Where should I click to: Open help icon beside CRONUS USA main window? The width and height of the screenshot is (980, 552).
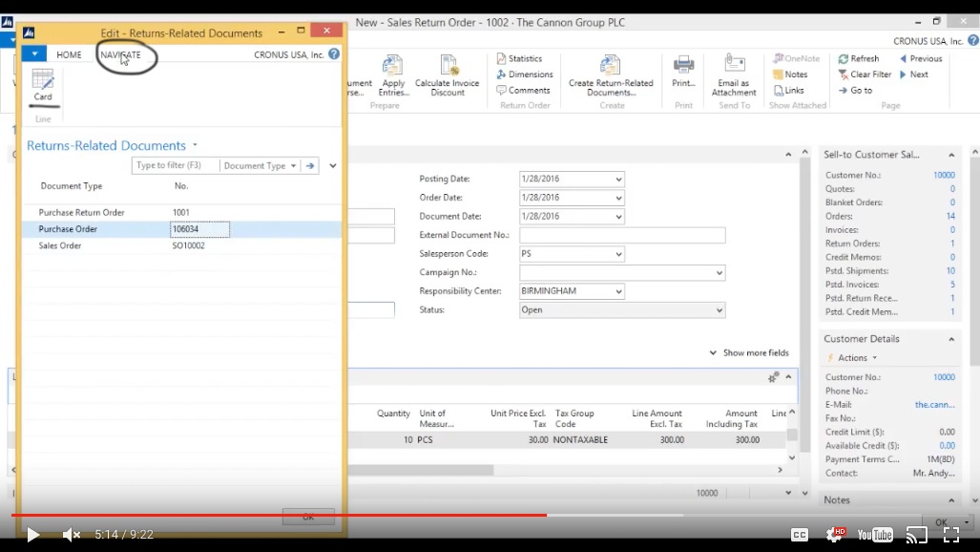(x=973, y=41)
